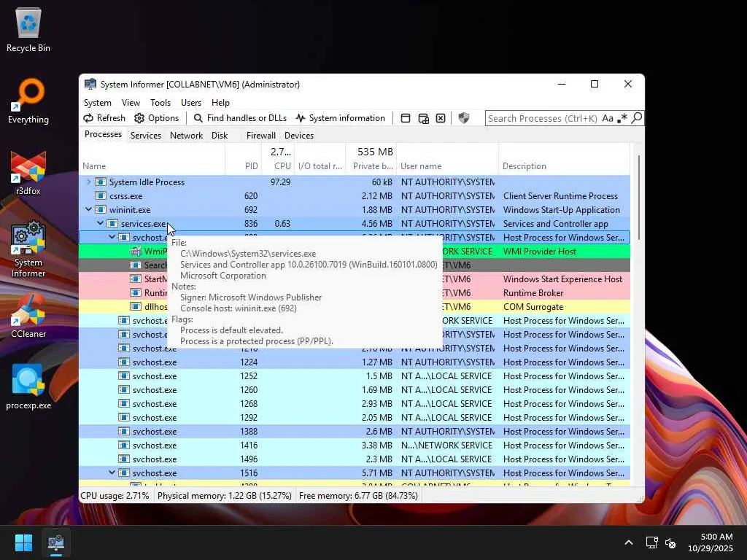Click the Windows Start button
Viewport: 747px width, 560px height.
23,542
